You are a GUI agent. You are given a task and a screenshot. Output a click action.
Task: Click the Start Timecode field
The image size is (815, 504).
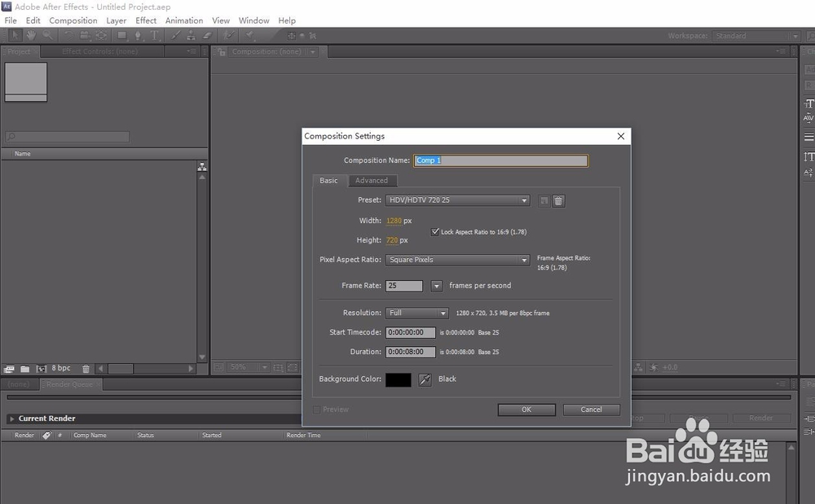[411, 333]
